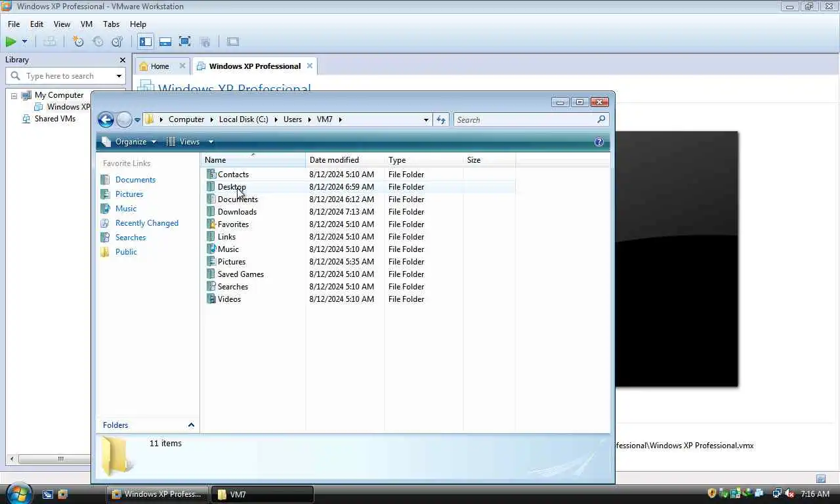Image resolution: width=840 pixels, height=504 pixels.
Task: Open the View menu
Action: point(62,24)
